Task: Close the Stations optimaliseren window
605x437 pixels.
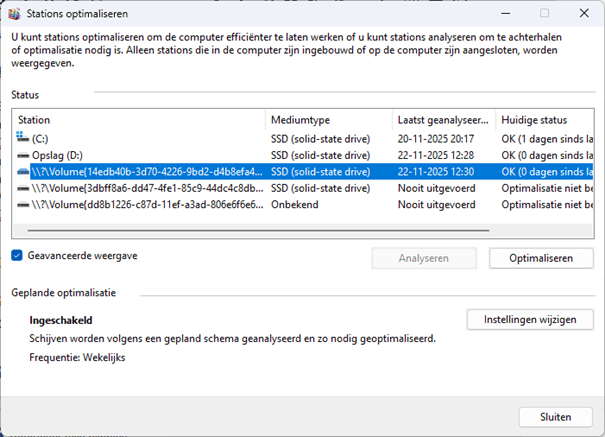Action: click(x=584, y=13)
